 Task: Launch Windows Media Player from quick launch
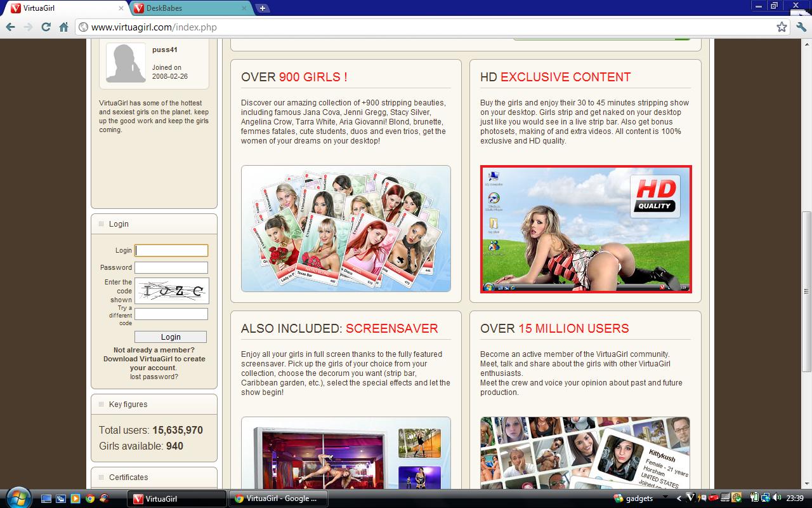click(x=75, y=498)
